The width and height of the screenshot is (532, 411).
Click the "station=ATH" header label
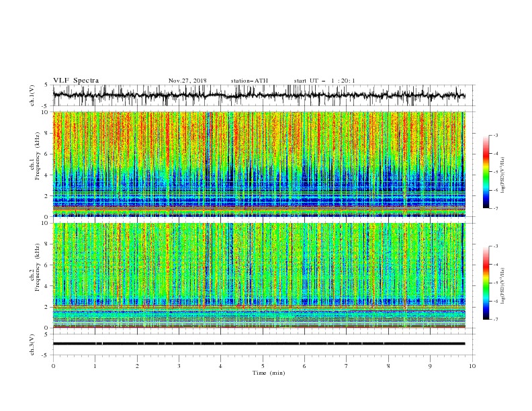click(249, 81)
